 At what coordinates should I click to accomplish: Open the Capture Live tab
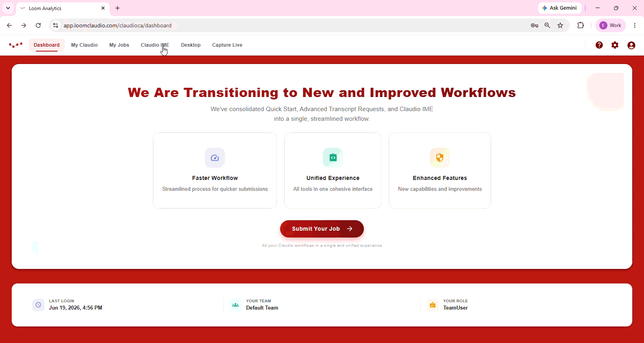(227, 45)
